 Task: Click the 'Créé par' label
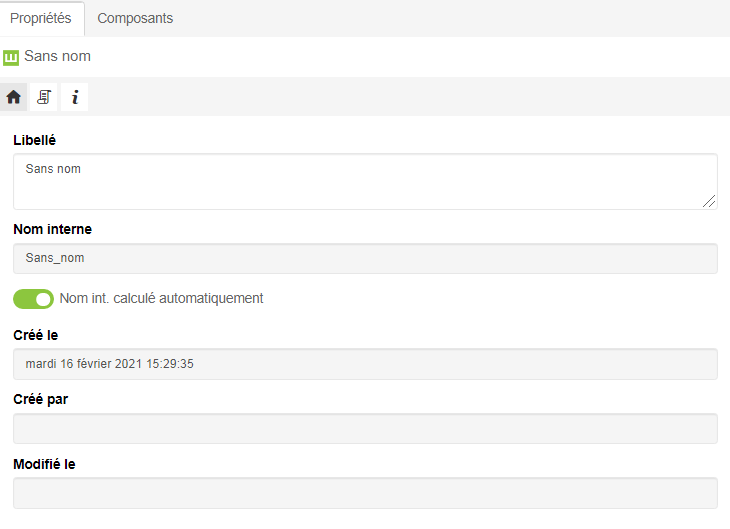(40, 399)
